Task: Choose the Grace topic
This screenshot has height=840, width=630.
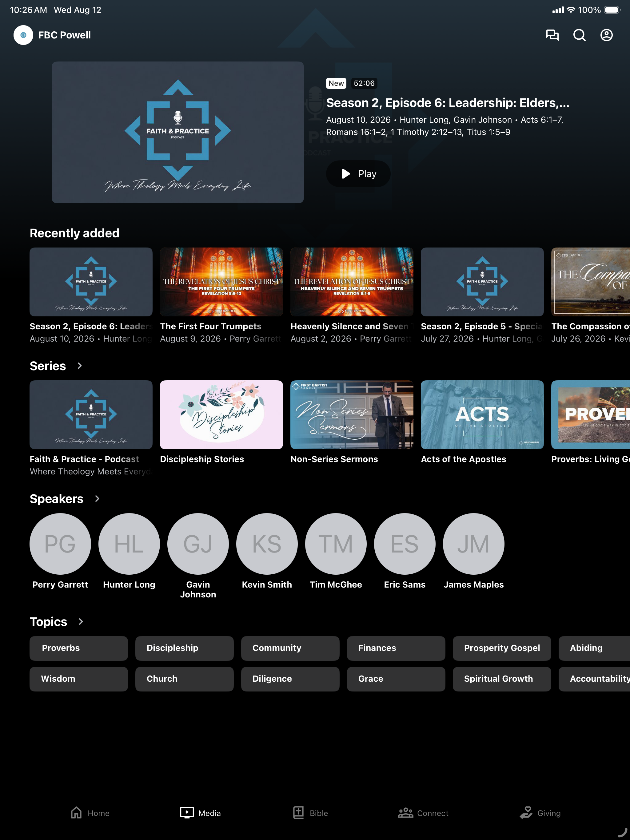Action: (396, 679)
